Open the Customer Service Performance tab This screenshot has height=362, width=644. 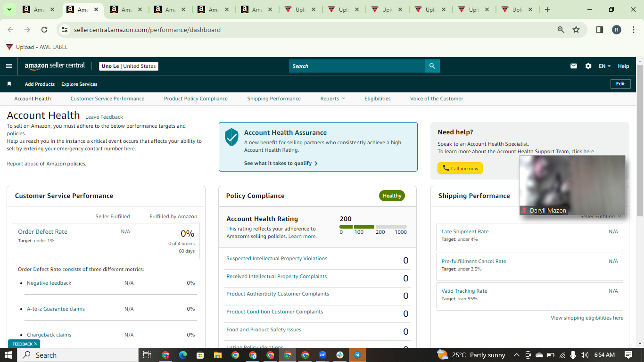click(x=107, y=99)
